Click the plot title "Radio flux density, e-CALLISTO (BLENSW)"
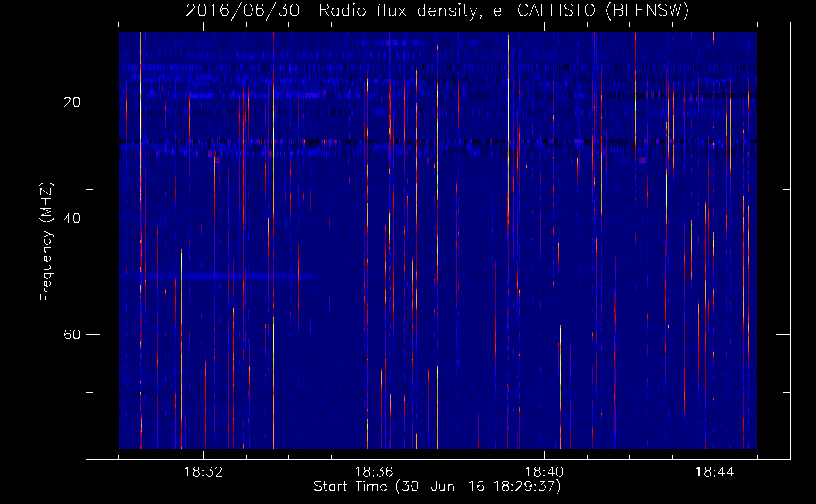Image resolution: width=816 pixels, height=504 pixels. [x=503, y=10]
